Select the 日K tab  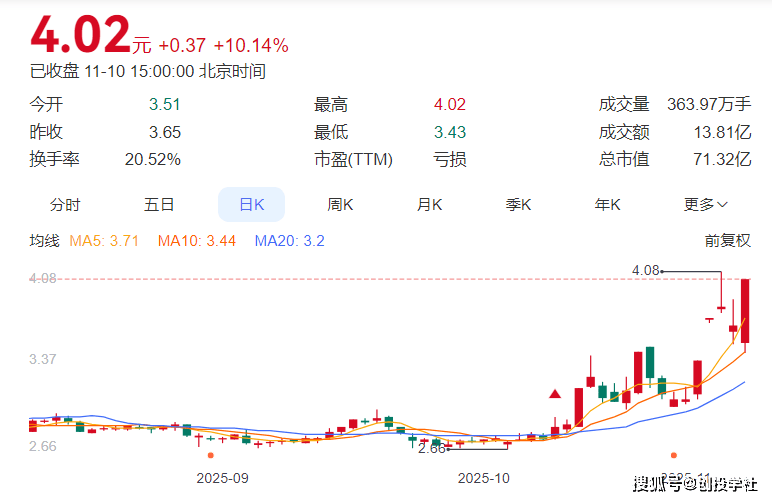point(251,205)
